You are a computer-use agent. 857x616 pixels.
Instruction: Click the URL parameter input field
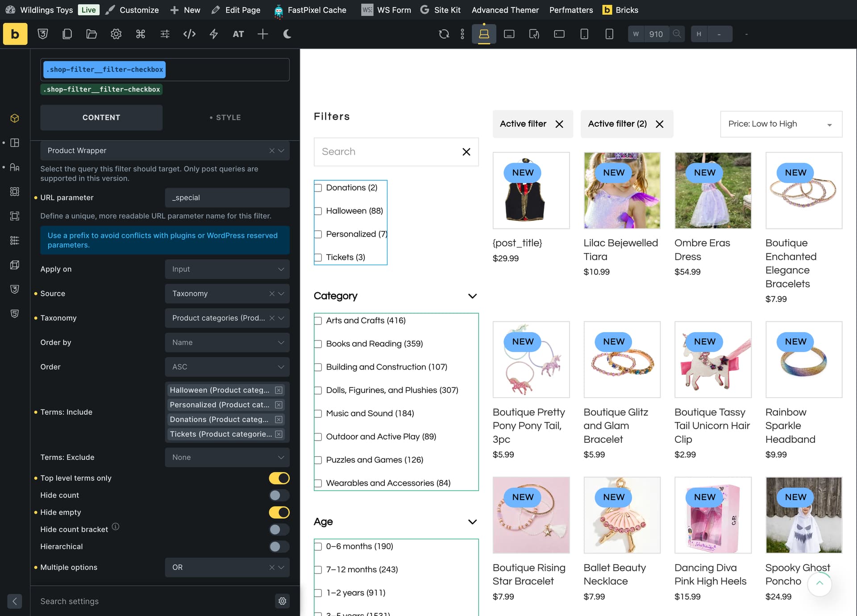227,198
